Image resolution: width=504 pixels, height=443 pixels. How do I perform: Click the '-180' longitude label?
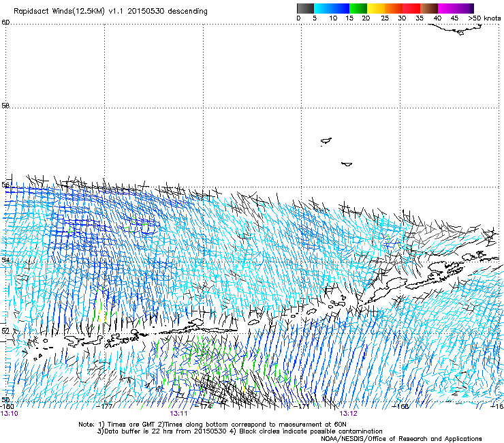click(7, 406)
